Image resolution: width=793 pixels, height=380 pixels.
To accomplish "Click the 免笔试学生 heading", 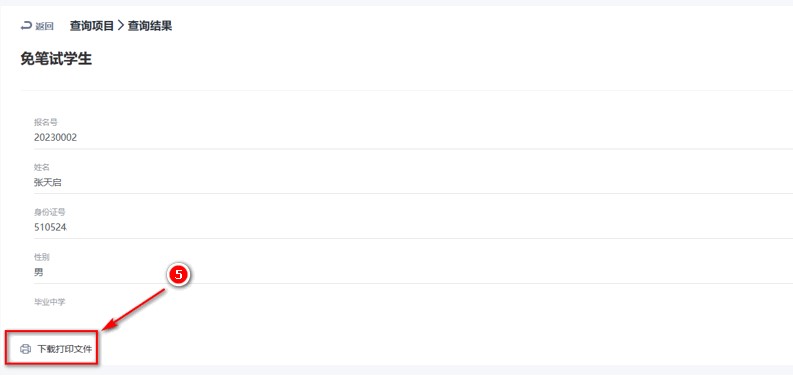I will pos(56,59).
